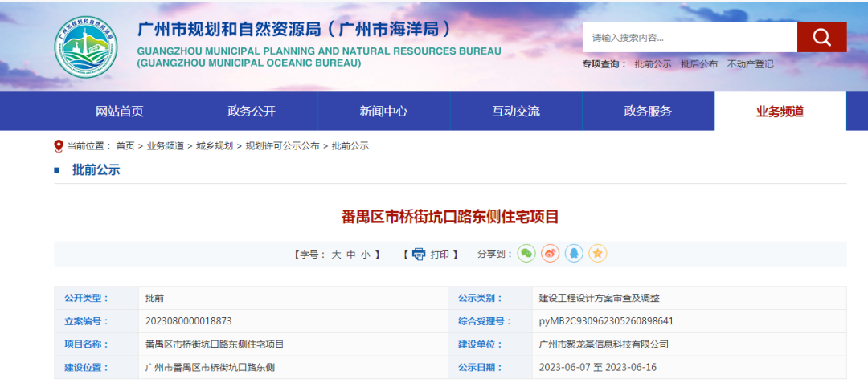Click the 批后公布 quick query link
The height and width of the screenshot is (391, 868).
[x=699, y=64]
